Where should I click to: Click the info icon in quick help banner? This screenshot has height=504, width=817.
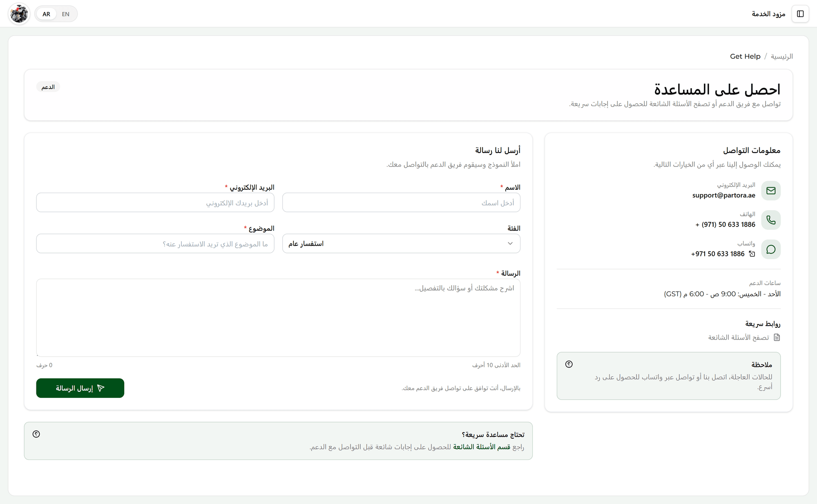36,434
